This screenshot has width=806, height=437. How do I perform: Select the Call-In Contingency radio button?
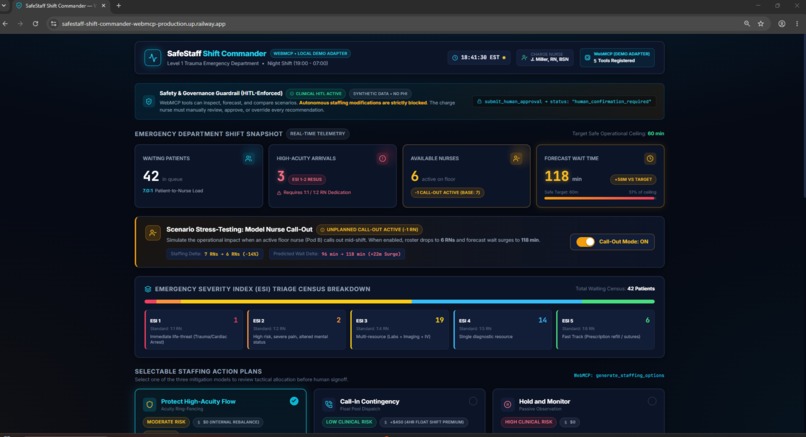click(473, 401)
